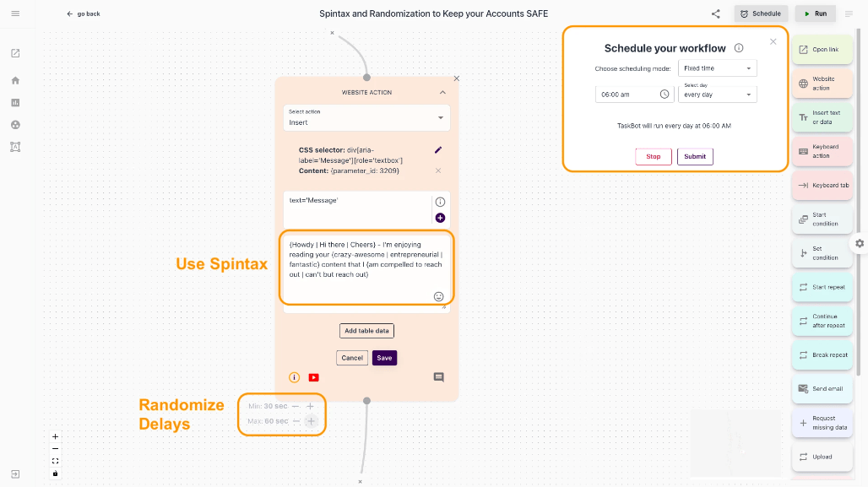
Task: Click the clock icon in time field
Action: click(665, 95)
